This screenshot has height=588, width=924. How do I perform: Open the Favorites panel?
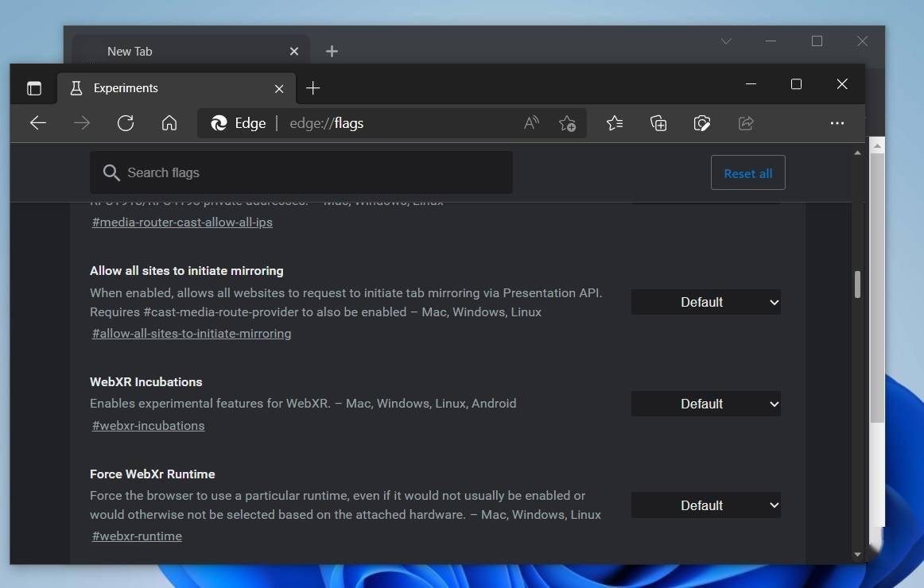(614, 123)
